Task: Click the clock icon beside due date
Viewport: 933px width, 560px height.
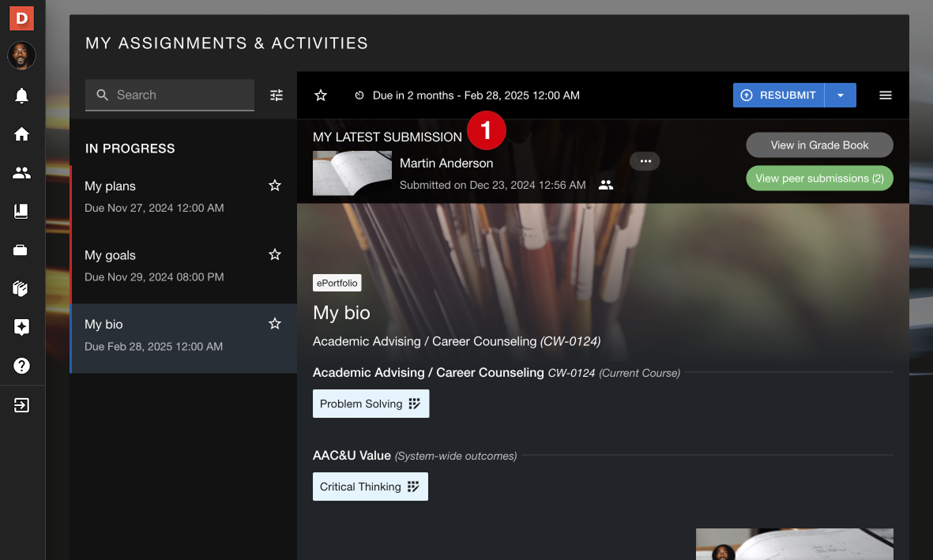Action: [359, 96]
